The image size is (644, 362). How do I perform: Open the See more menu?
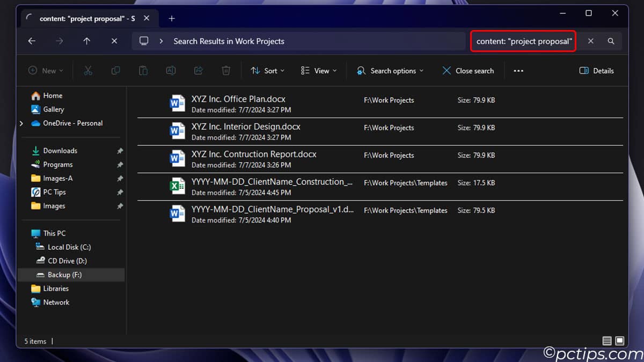518,70
